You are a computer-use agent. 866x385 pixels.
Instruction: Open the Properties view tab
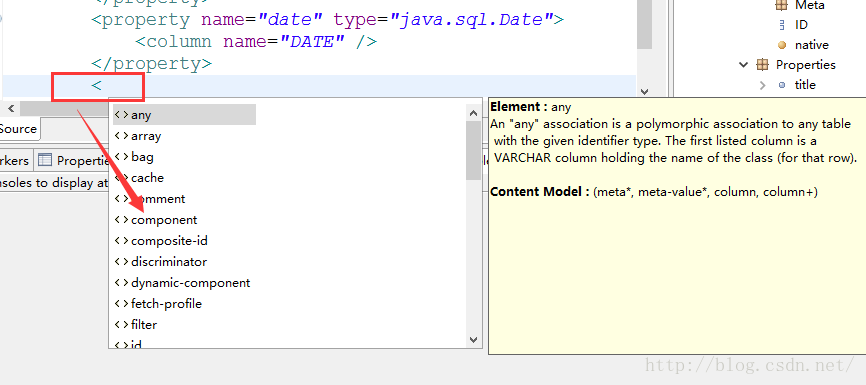73,161
